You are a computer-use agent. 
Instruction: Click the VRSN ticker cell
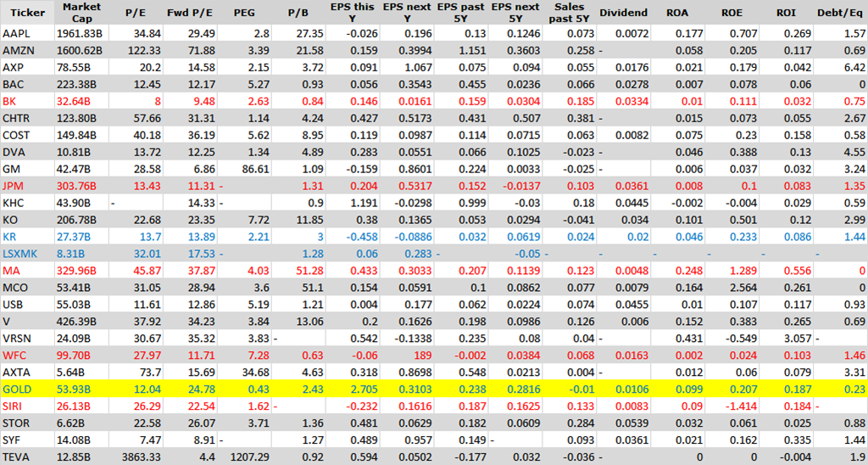(x=28, y=339)
